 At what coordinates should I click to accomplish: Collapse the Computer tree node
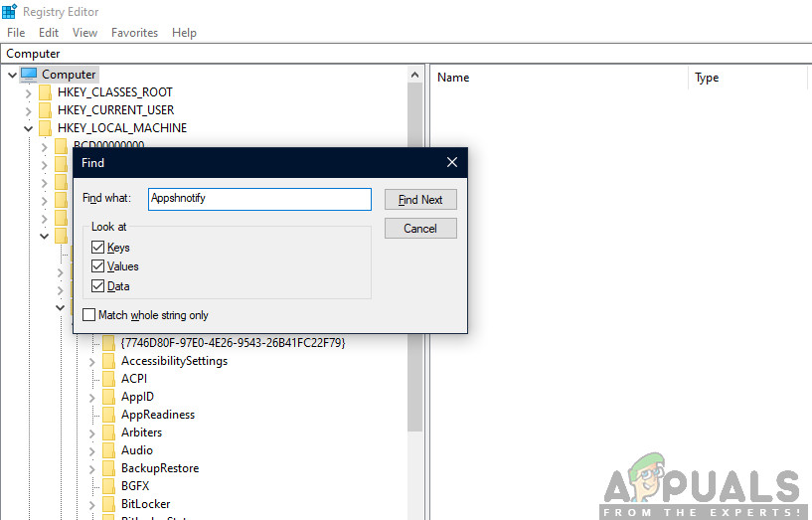pyautogui.click(x=13, y=76)
